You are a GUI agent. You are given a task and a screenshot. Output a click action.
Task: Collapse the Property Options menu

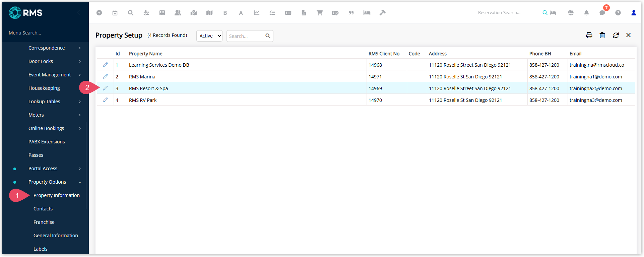click(47, 182)
